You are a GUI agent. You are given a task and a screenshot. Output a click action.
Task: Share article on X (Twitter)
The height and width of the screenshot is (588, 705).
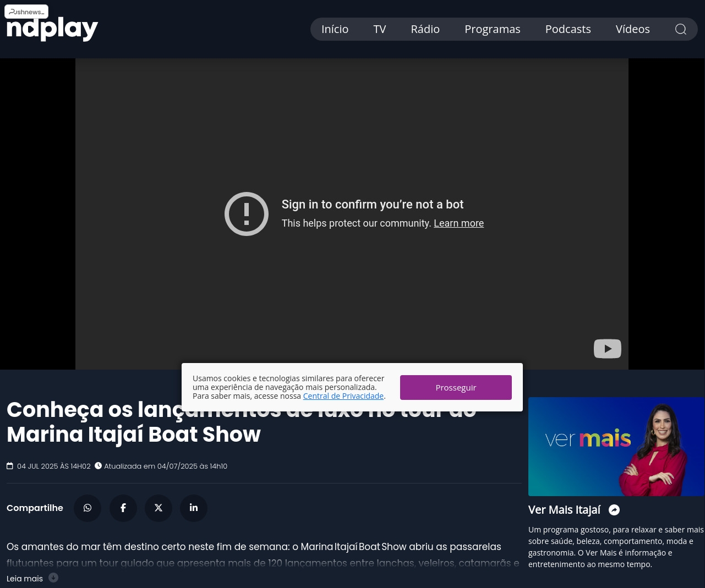coord(159,508)
